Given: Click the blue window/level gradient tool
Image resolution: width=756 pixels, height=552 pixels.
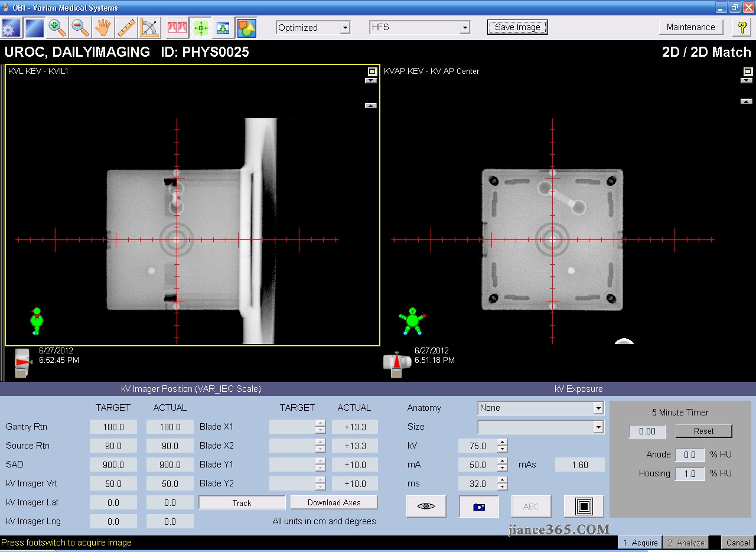Looking at the screenshot, I should tap(34, 28).
